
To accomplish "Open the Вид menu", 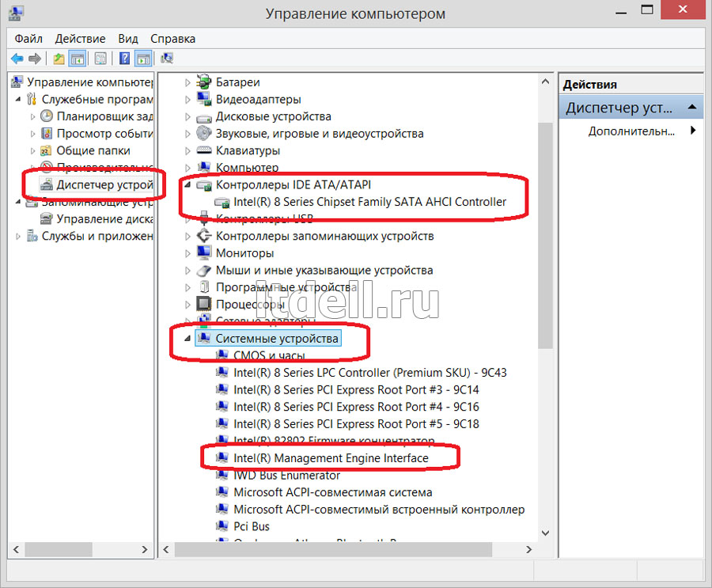I will point(128,39).
